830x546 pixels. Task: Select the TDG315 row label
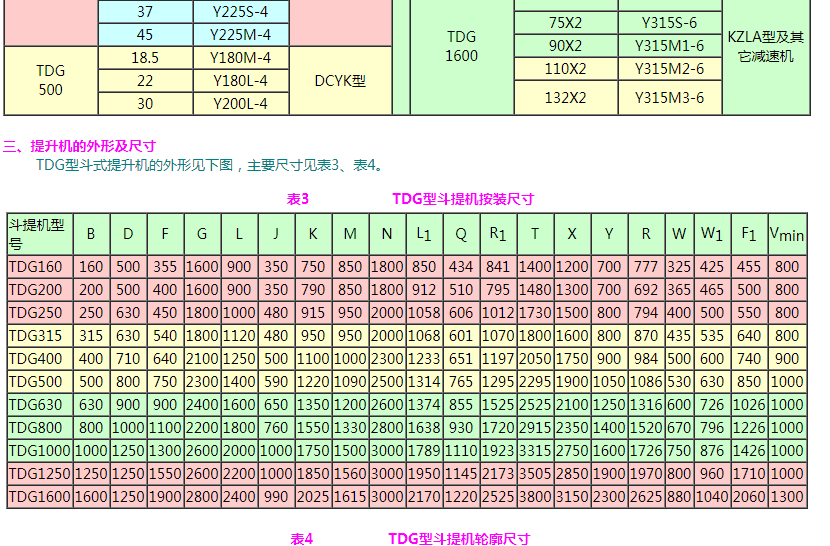tap(35, 336)
